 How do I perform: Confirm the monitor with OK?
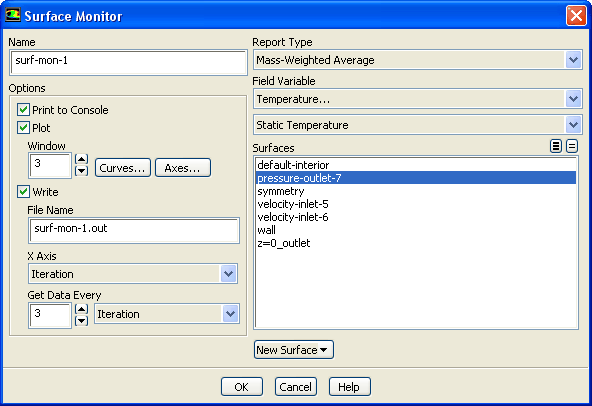pyautogui.click(x=242, y=387)
